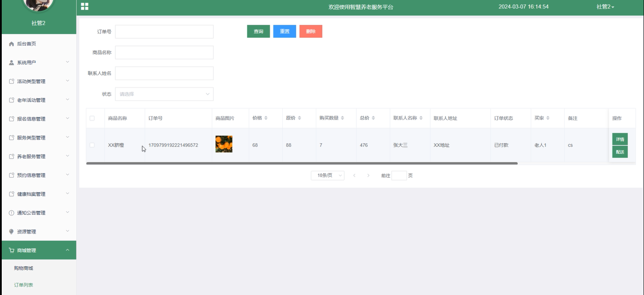
Task: Sort by 联系人名称 column arrows
Action: point(421,118)
